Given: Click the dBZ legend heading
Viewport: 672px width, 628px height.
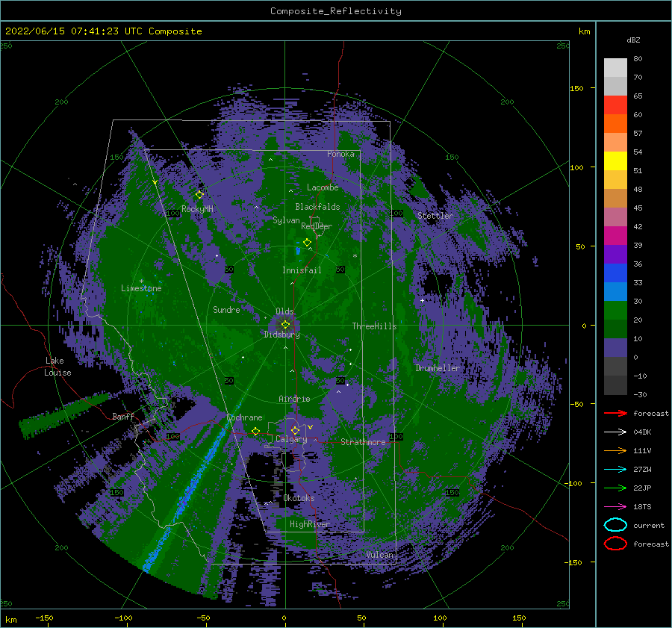Looking at the screenshot, I should click(633, 40).
